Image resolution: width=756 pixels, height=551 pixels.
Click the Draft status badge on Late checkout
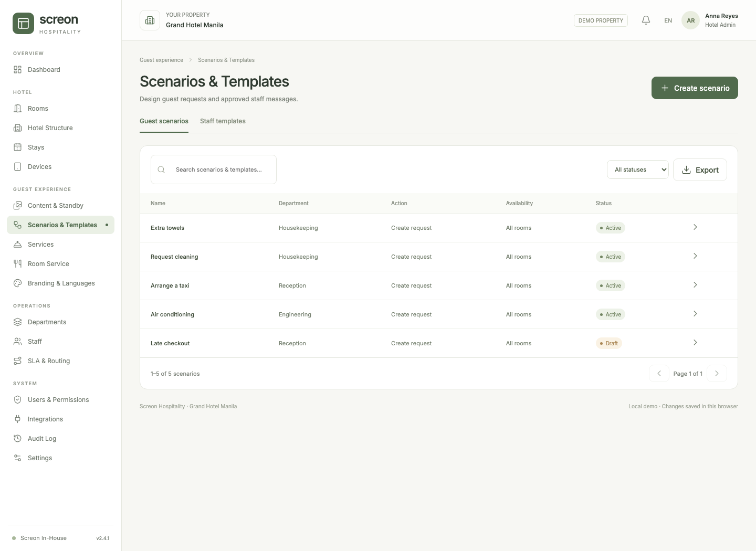click(x=609, y=343)
